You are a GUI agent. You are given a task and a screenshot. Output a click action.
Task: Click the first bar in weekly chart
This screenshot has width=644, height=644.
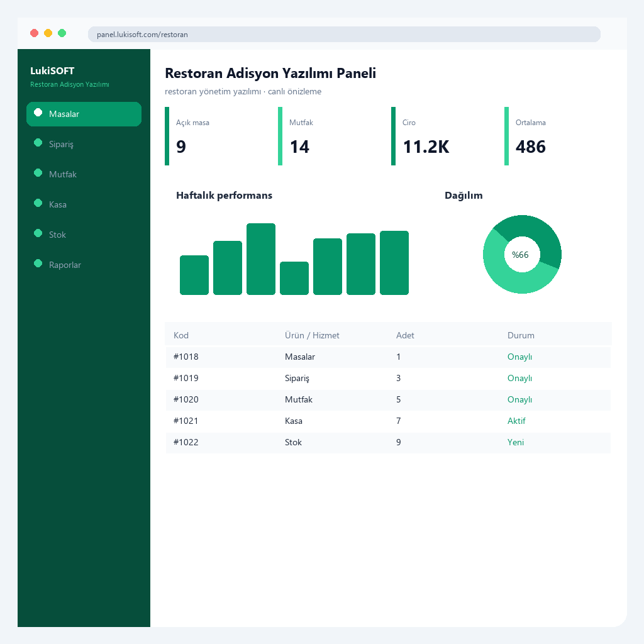click(x=194, y=275)
